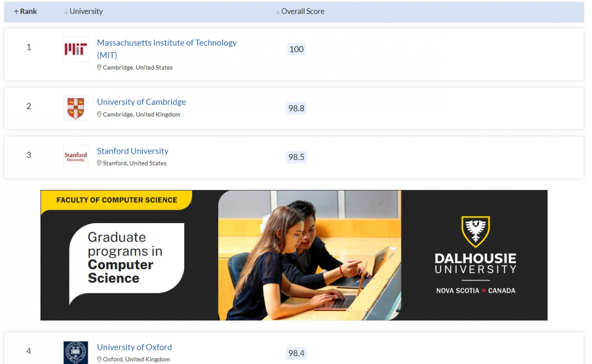The image size is (592, 364).
Task: Click the location pin icon beside Cambridge, United States
Action: pos(99,67)
